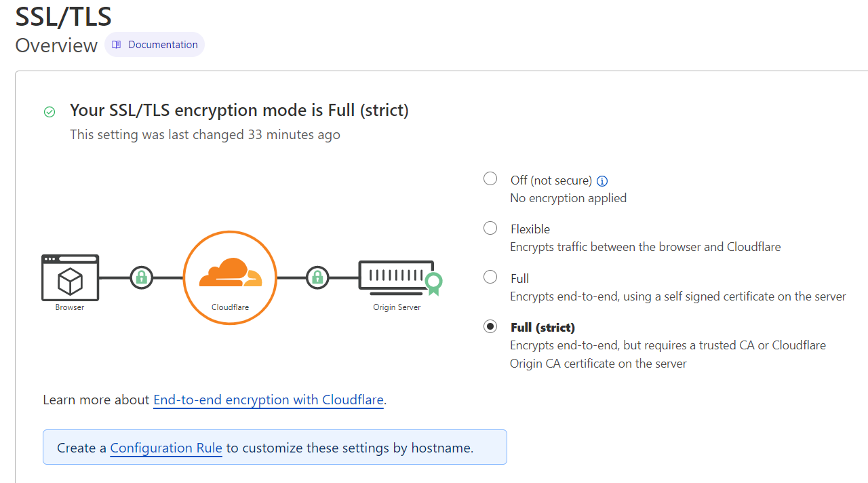Screen dimensions: 868x483
Task: Select the Off (not secure) radio option
Action: coord(490,179)
